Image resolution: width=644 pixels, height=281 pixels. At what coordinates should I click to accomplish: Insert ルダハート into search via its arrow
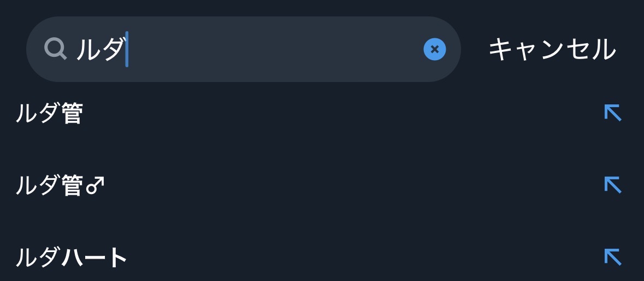(612, 257)
